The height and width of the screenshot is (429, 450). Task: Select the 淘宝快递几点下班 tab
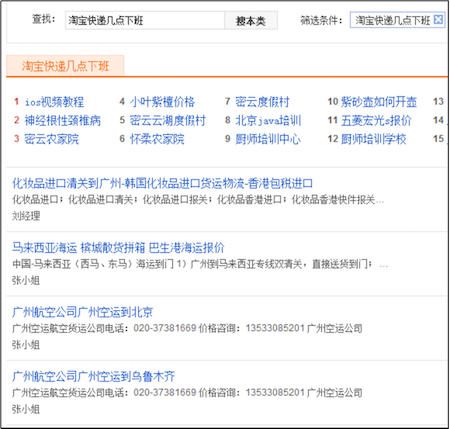[x=65, y=66]
